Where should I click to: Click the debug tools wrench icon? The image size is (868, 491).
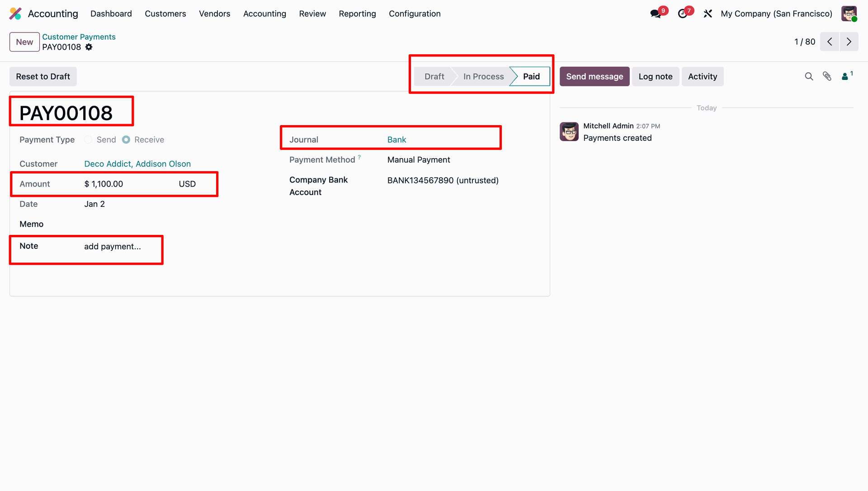pos(708,14)
